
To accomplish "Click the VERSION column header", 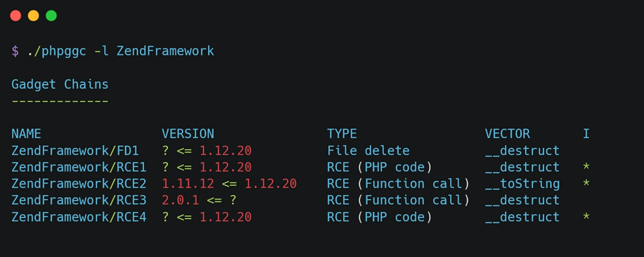I will [x=188, y=134].
